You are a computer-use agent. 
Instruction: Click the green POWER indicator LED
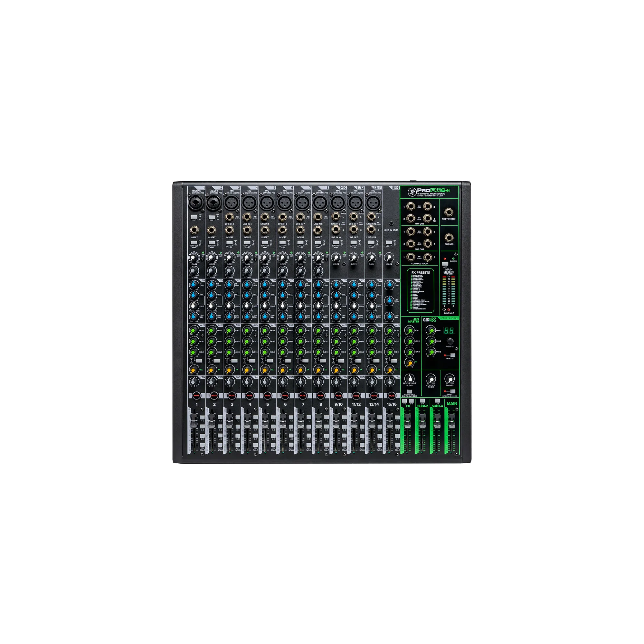[x=454, y=258]
